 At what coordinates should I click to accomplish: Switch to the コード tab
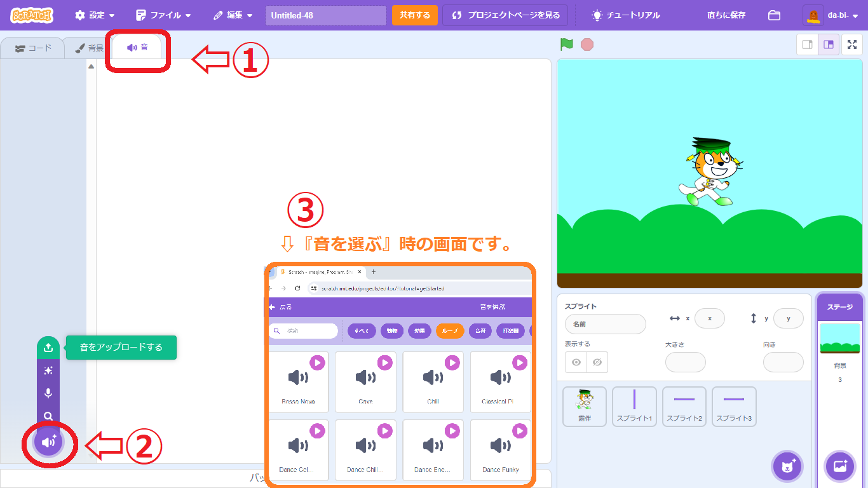click(33, 48)
